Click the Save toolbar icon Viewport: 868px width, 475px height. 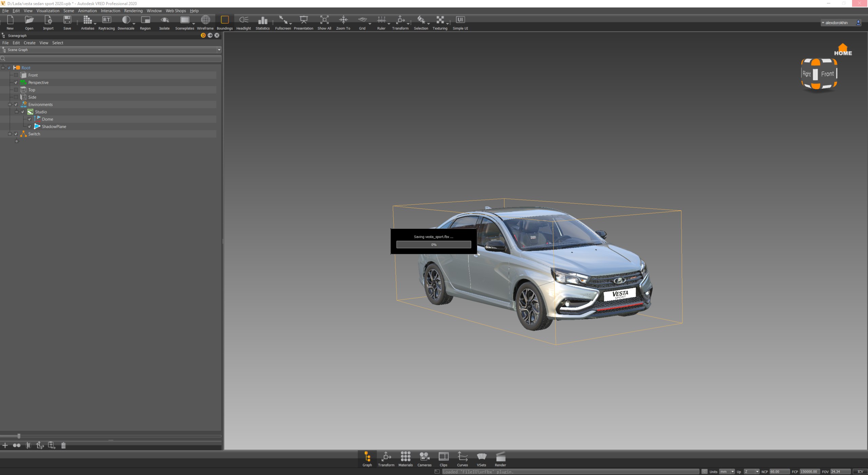coord(67,20)
